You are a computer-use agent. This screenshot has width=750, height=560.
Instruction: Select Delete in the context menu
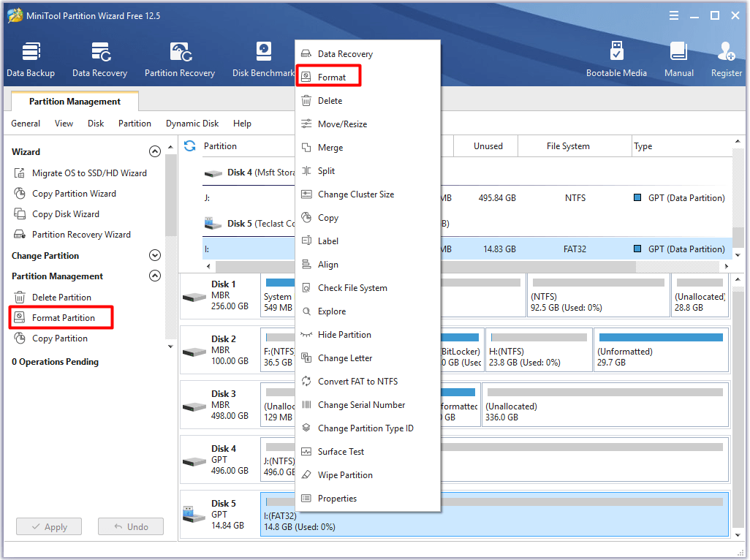pos(368,101)
